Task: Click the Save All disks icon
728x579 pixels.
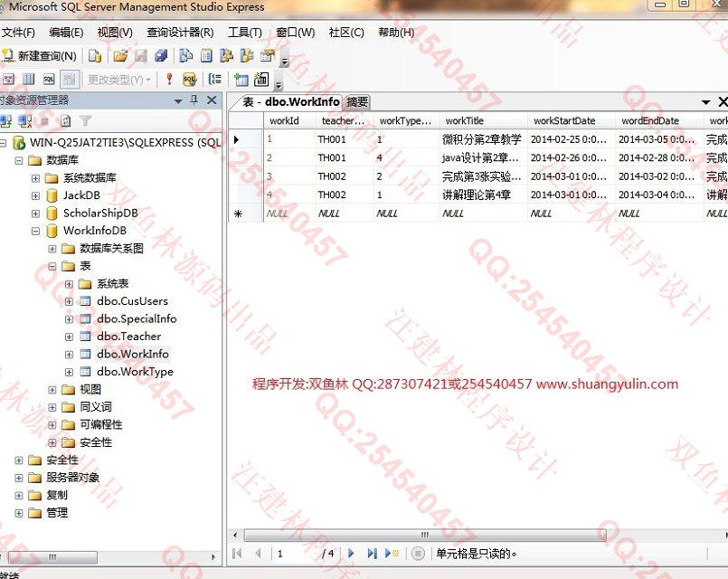Action: [161, 56]
